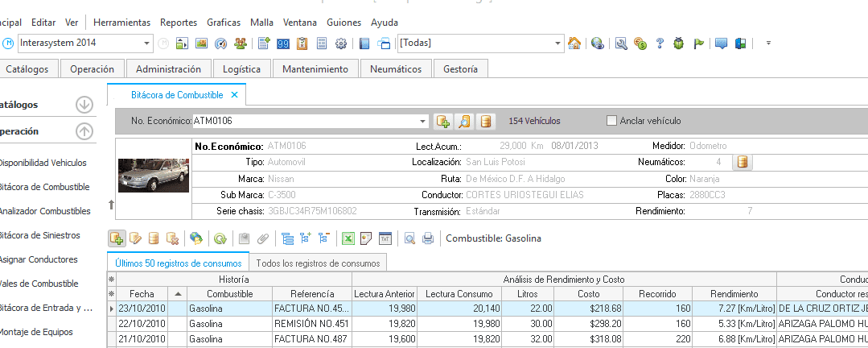Click the delete record icon with the red X
Screen dimensions: 868x348
coord(172,238)
